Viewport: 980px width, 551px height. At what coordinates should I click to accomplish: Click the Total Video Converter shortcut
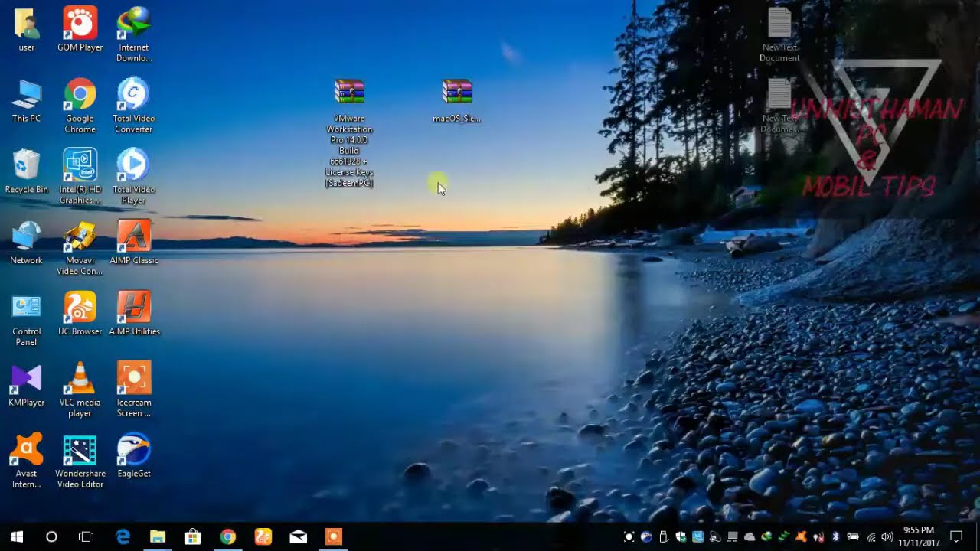tap(134, 95)
